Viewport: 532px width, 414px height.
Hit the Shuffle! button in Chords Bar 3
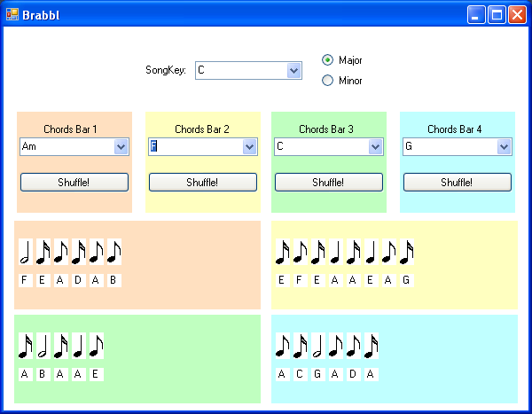329,183
